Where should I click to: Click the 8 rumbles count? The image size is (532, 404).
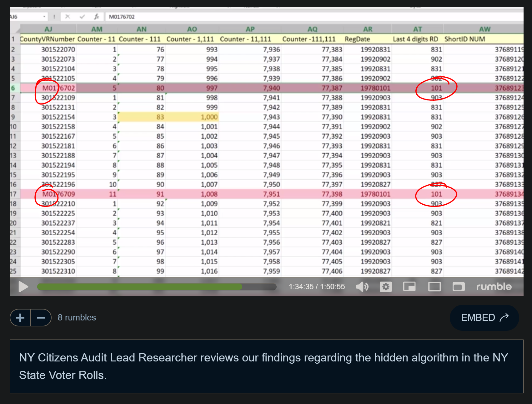point(77,318)
